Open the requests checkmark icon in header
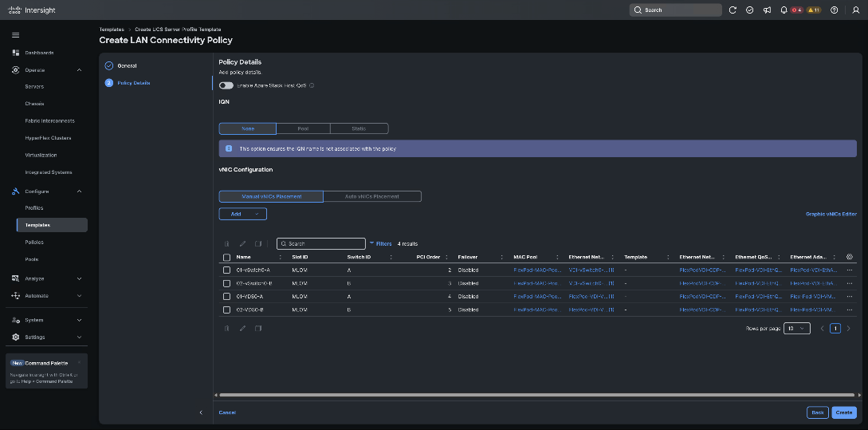 (x=749, y=10)
